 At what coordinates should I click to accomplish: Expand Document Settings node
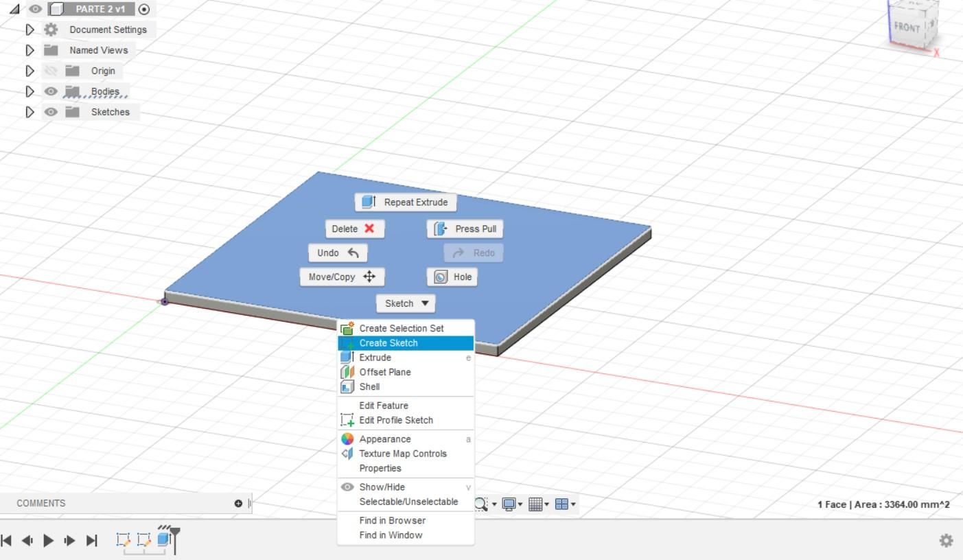click(30, 30)
